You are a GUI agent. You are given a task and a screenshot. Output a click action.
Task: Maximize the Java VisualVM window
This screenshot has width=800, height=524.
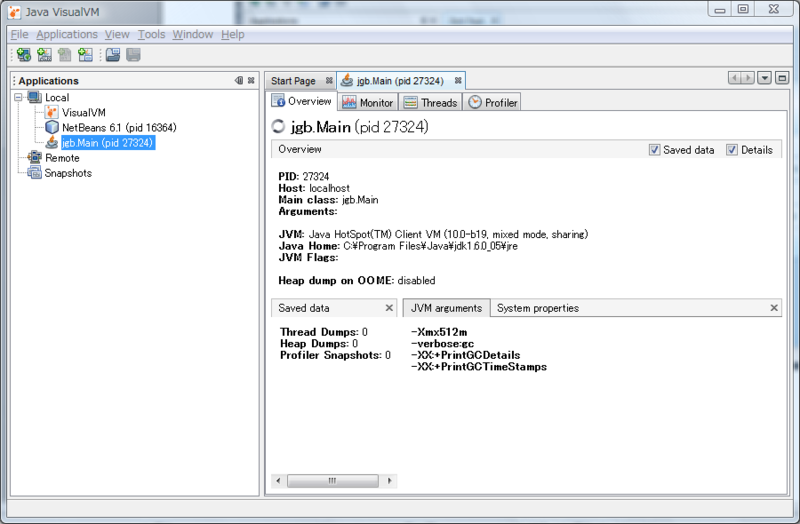coord(743,10)
